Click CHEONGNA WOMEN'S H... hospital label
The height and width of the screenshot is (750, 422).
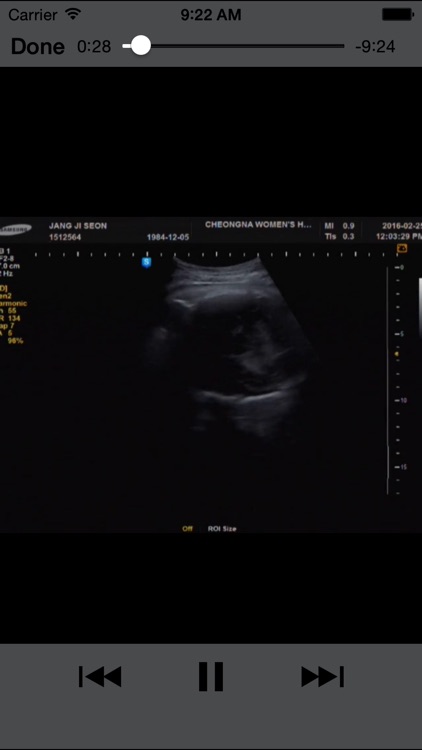tap(258, 224)
